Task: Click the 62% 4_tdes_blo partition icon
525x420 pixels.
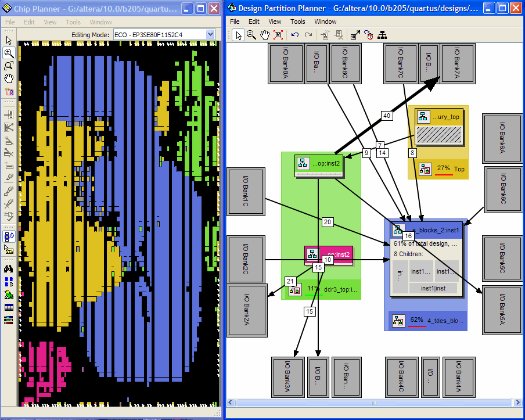Action: (x=399, y=321)
